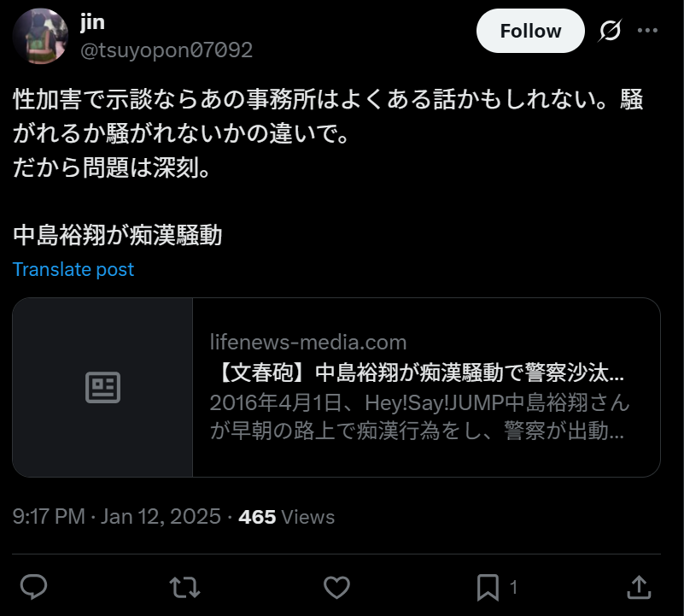Click the 465 Views count
This screenshot has height=616, width=684.
287,517
